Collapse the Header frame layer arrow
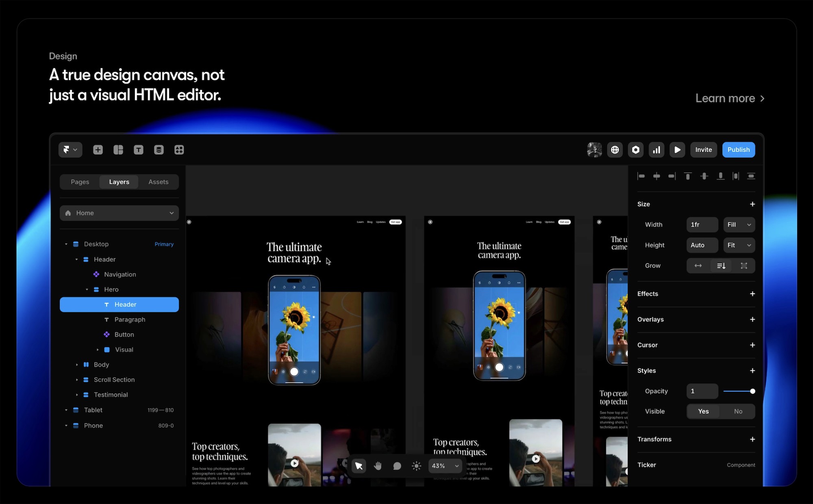 [76, 259]
